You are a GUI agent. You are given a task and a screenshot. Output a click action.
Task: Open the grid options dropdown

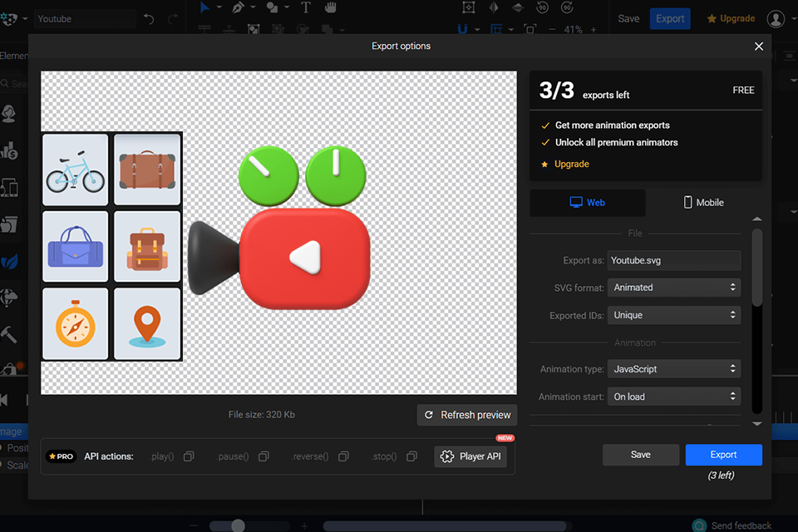click(510, 30)
